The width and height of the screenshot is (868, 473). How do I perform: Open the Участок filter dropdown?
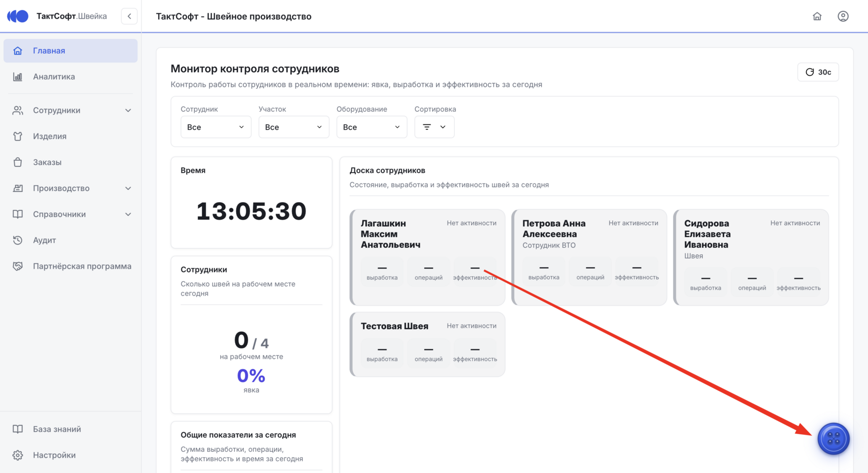pos(294,127)
